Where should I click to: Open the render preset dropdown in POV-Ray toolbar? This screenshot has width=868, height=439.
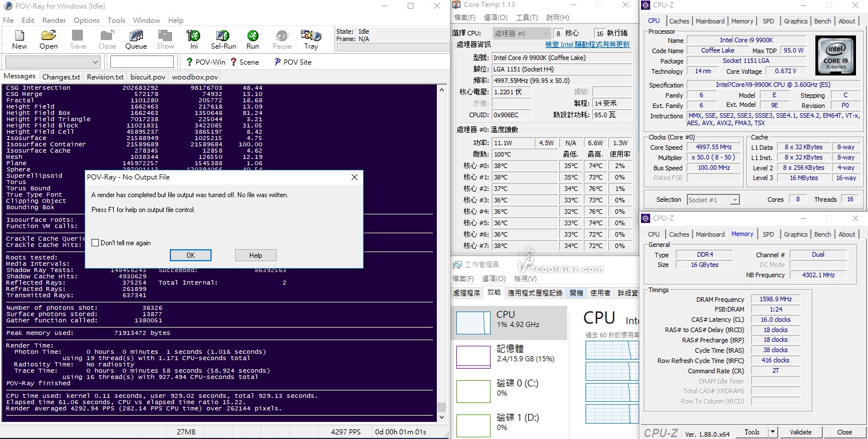(x=53, y=62)
